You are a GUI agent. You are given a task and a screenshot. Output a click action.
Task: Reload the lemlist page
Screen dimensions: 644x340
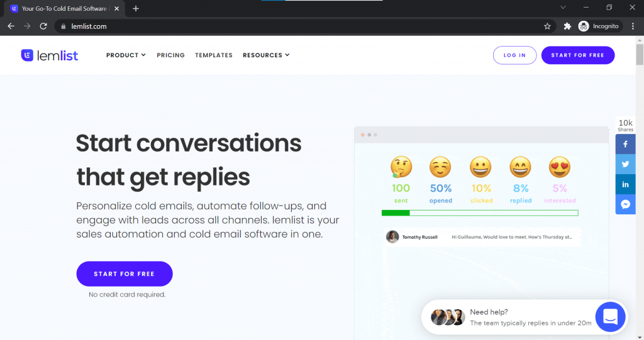pos(43,26)
